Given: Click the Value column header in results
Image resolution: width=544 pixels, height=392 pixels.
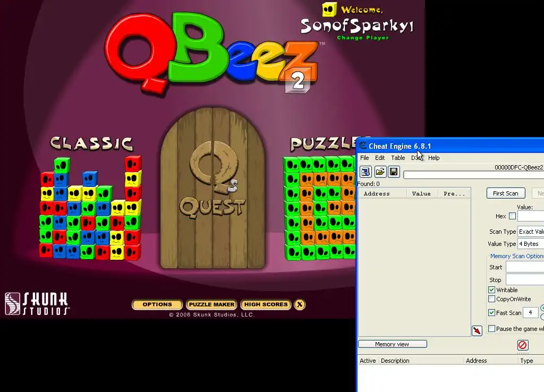Looking at the screenshot, I should [422, 193].
